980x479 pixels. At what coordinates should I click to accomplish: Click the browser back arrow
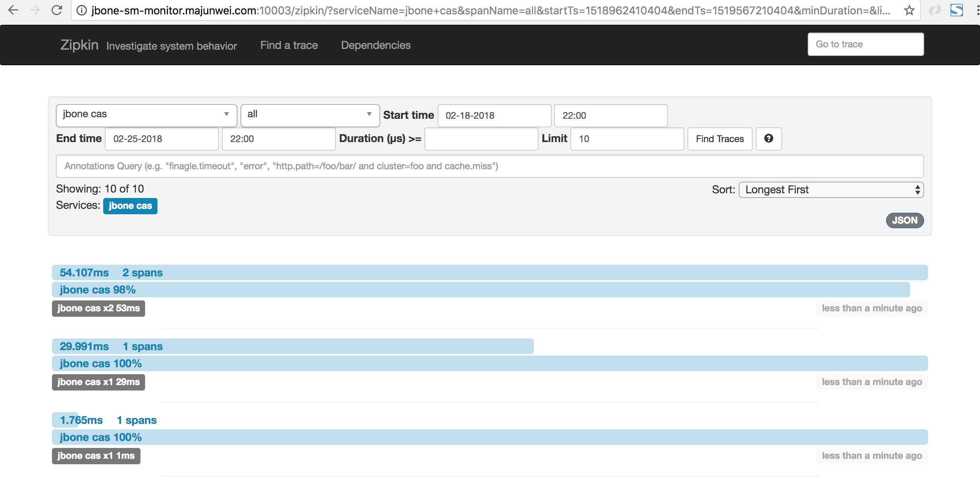13,10
